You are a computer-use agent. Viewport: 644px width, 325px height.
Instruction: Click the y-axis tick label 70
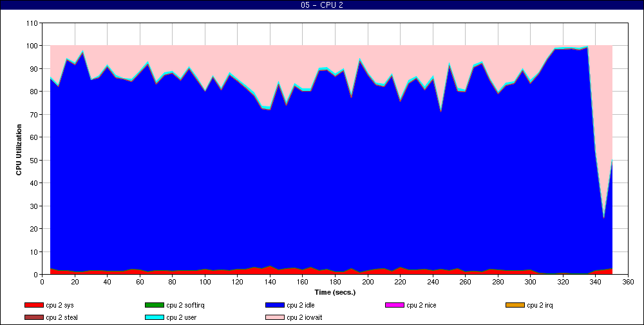click(x=34, y=114)
